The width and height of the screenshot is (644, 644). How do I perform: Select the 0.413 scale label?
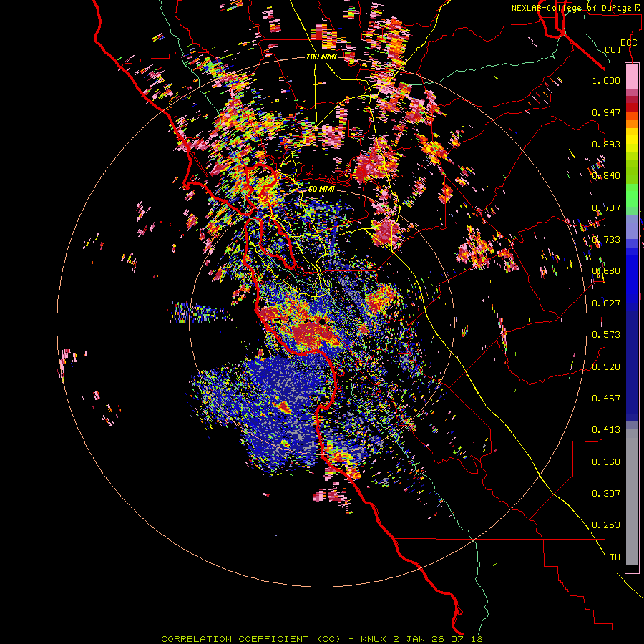(606, 430)
